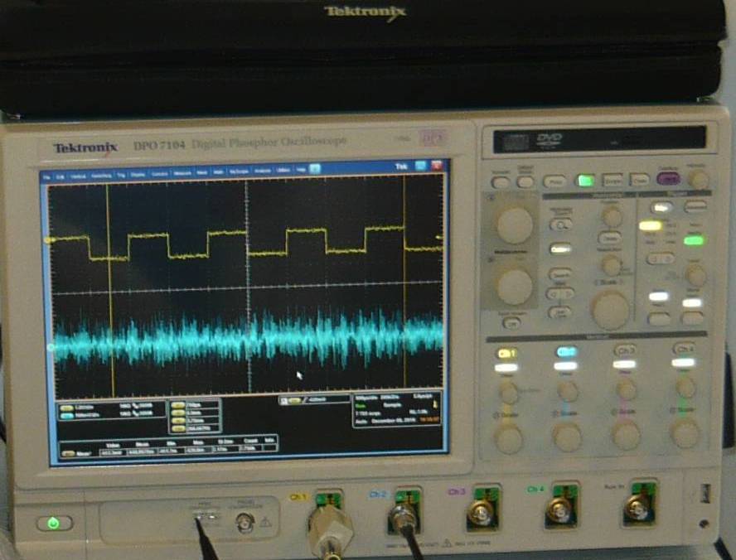Push the Print button on the top row
The width and height of the screenshot is (736, 560).
point(555,181)
